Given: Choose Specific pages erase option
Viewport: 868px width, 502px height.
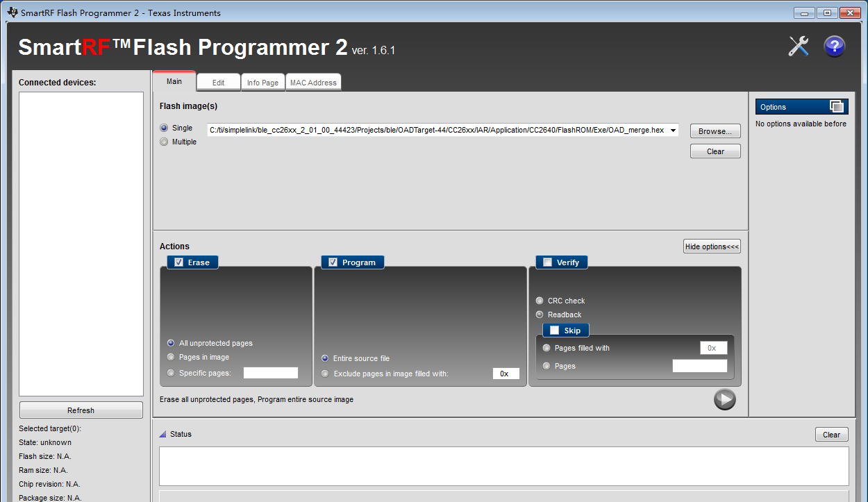Looking at the screenshot, I should click(171, 373).
